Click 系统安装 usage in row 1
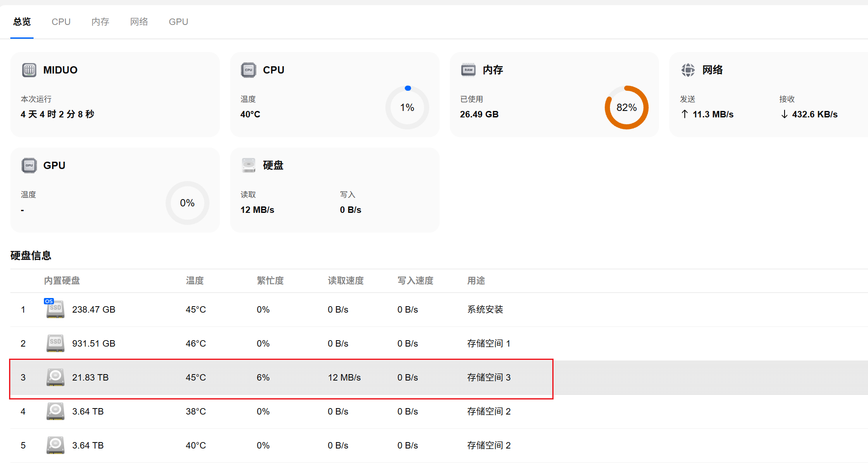The height and width of the screenshot is (464, 868). click(x=485, y=309)
